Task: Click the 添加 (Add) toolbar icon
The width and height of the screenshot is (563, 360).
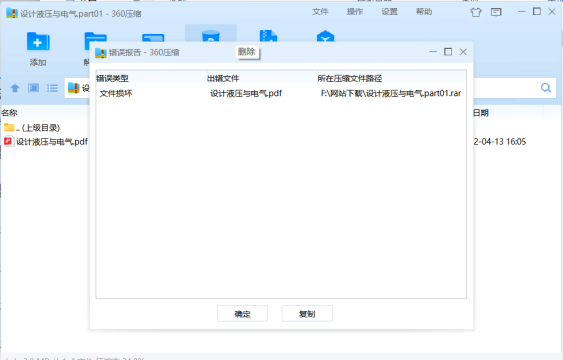Action: tap(38, 42)
